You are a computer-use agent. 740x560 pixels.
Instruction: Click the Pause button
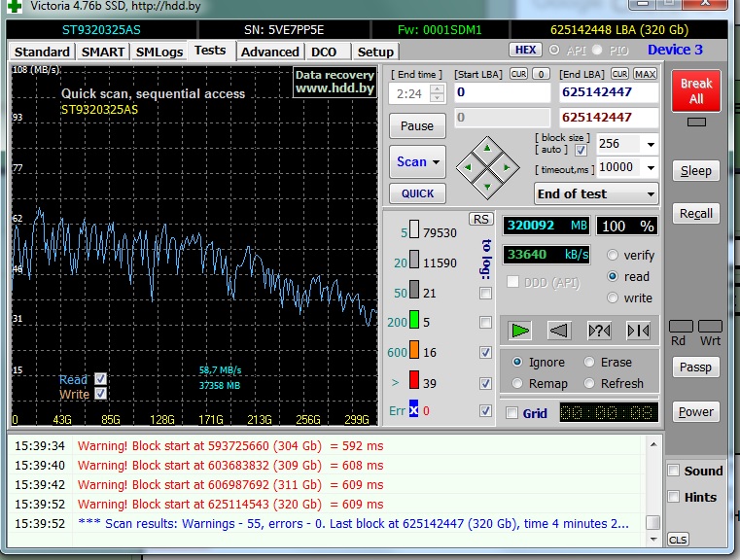tap(417, 126)
